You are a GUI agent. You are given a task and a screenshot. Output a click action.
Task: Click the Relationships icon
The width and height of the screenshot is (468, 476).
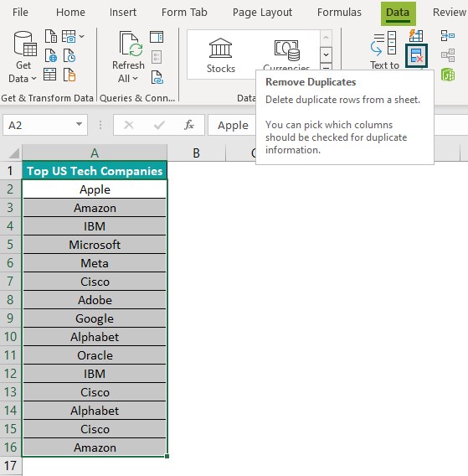(x=448, y=55)
